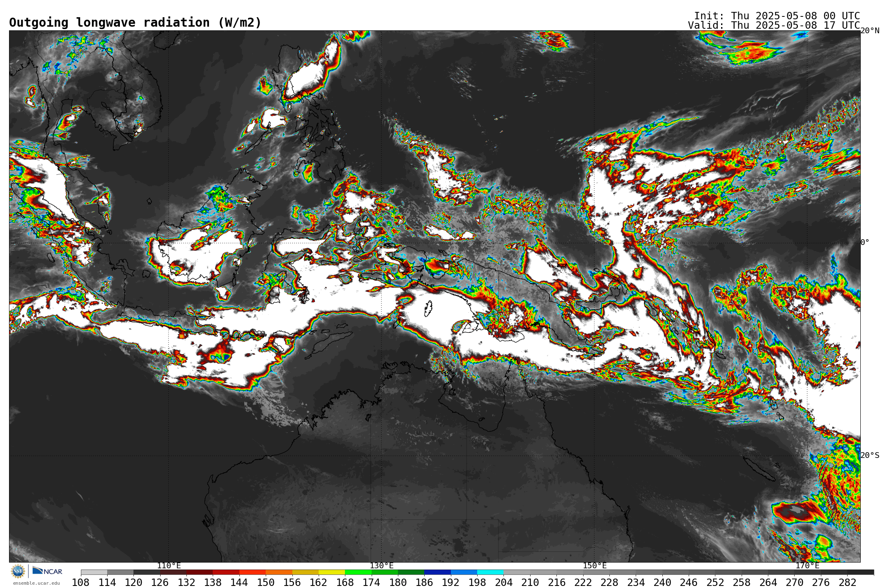
Task: Click the 252 colorbar tick value
Action: click(715, 583)
